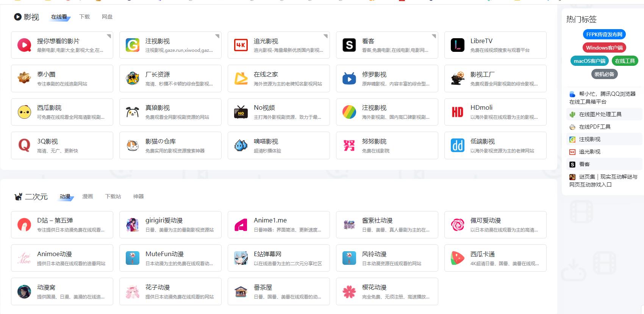644x314 pixels.
Task: Click the 西瓜影院 yellow face icon
Action: pos(24,112)
